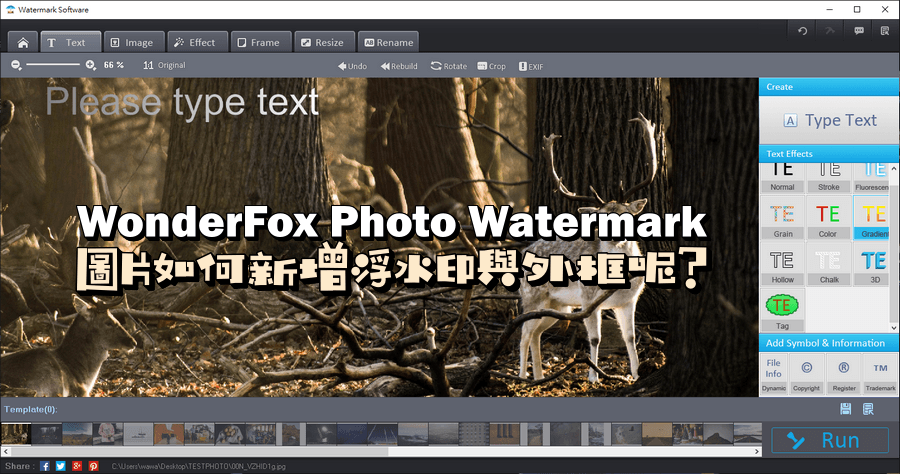Select the 3D text effect
Screen dimensions: 900x474
[x=872, y=264]
